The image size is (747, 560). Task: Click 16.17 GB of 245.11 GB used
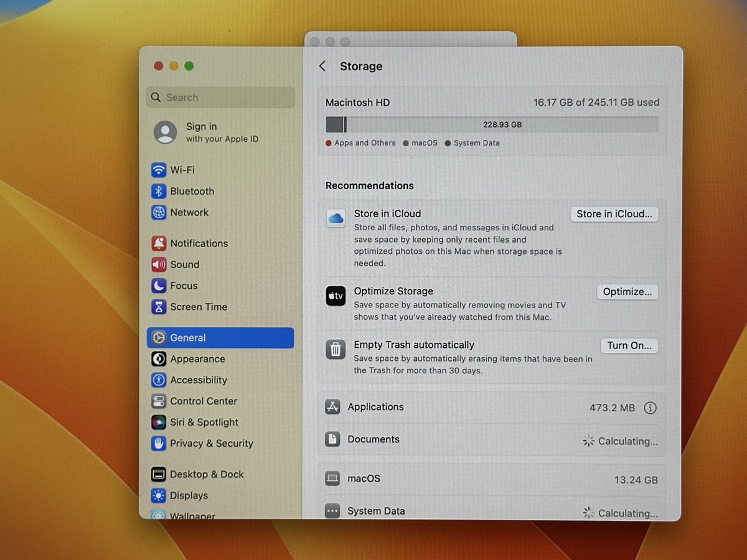(596, 103)
